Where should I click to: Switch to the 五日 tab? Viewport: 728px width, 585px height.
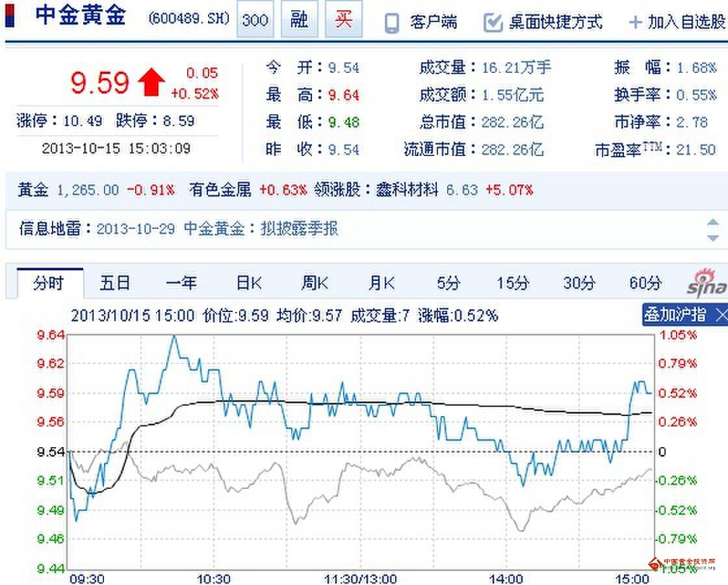point(114,283)
